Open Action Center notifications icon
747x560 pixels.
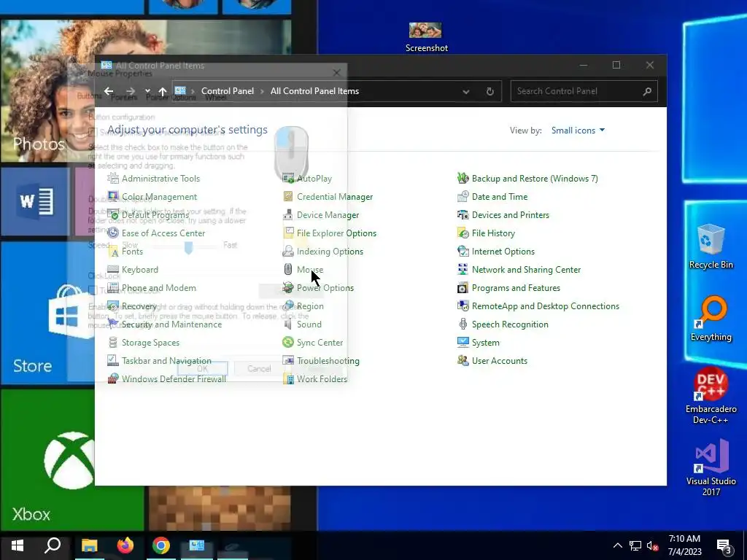point(724,546)
